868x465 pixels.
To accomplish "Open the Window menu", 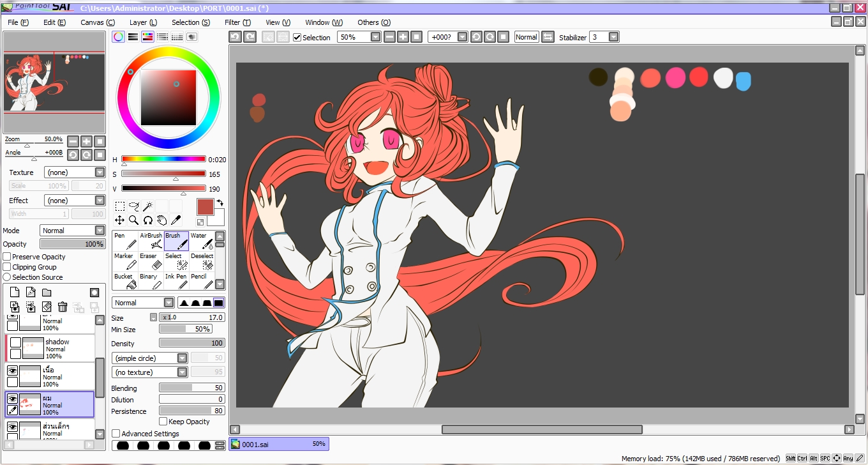I will tap(324, 22).
